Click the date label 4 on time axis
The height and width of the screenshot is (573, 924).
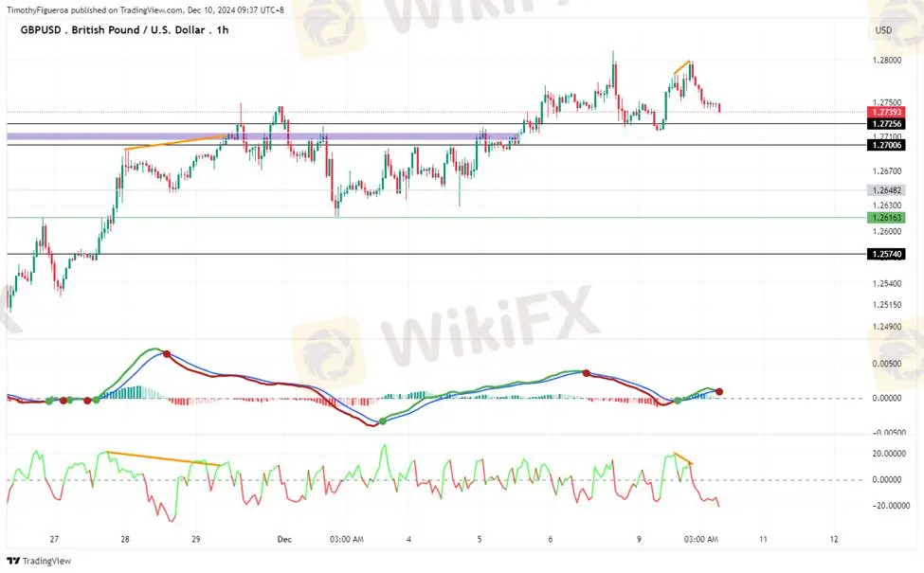408,539
